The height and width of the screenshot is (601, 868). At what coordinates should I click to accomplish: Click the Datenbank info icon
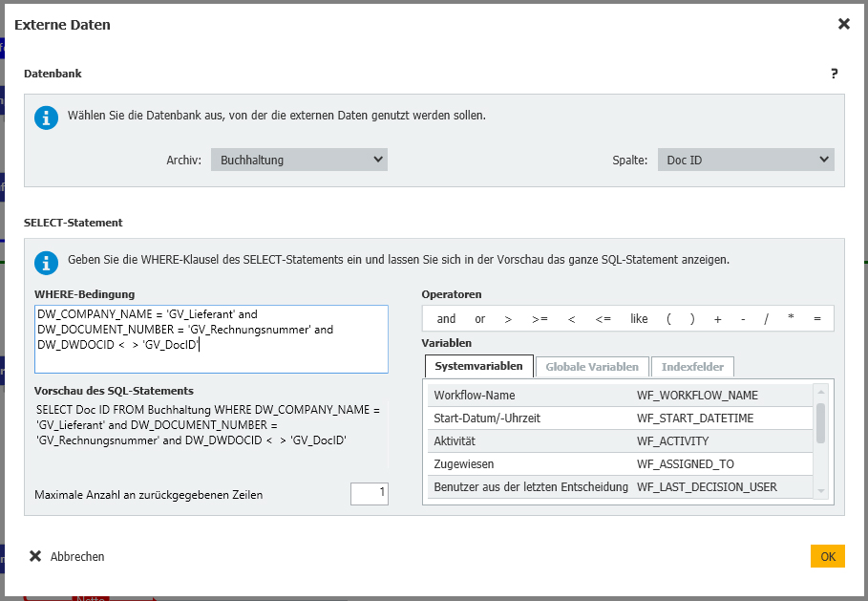coord(46,117)
